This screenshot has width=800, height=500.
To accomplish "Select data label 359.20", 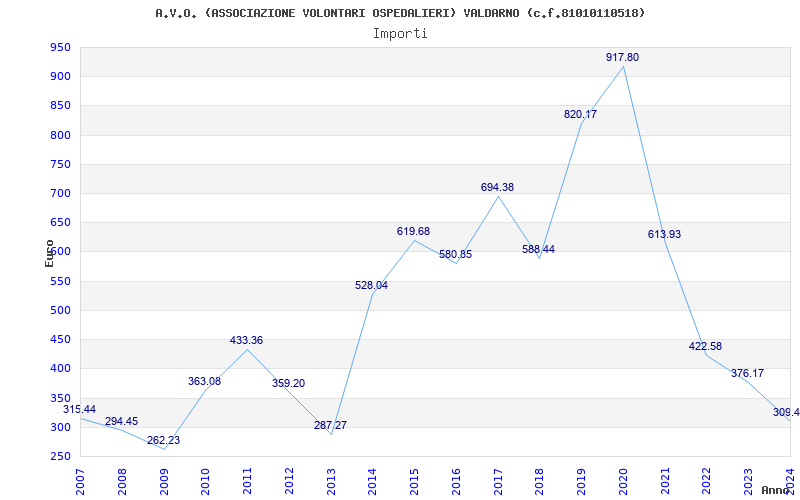I will point(288,383).
